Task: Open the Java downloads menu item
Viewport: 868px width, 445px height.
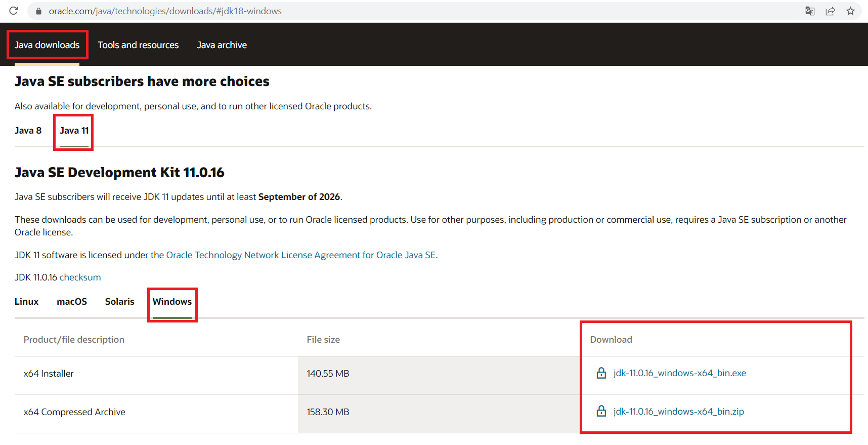Action: click(x=47, y=45)
